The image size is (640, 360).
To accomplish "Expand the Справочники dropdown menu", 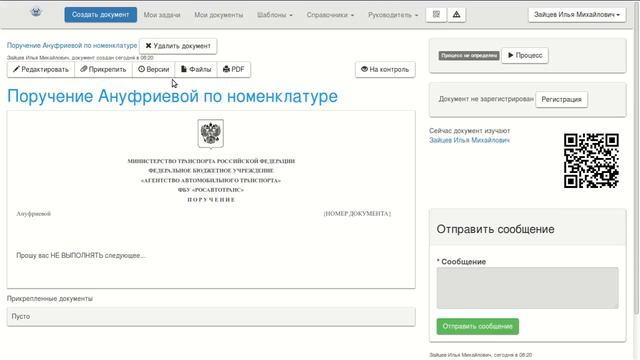I will click(330, 15).
